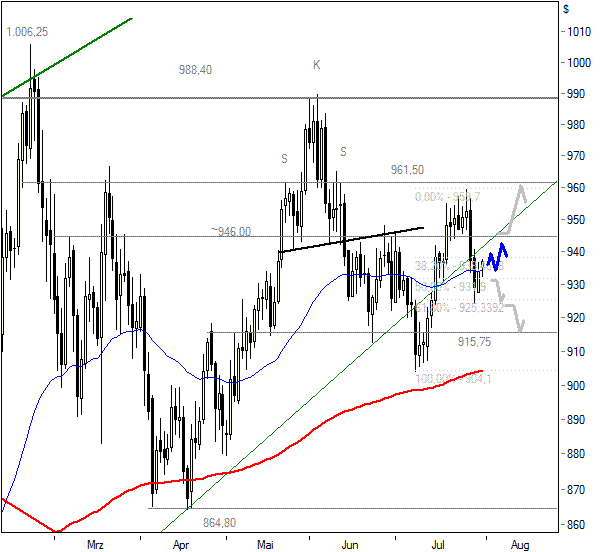Click the 61,80% Fibonacci retracement label
600x552 pixels.
click(x=460, y=307)
